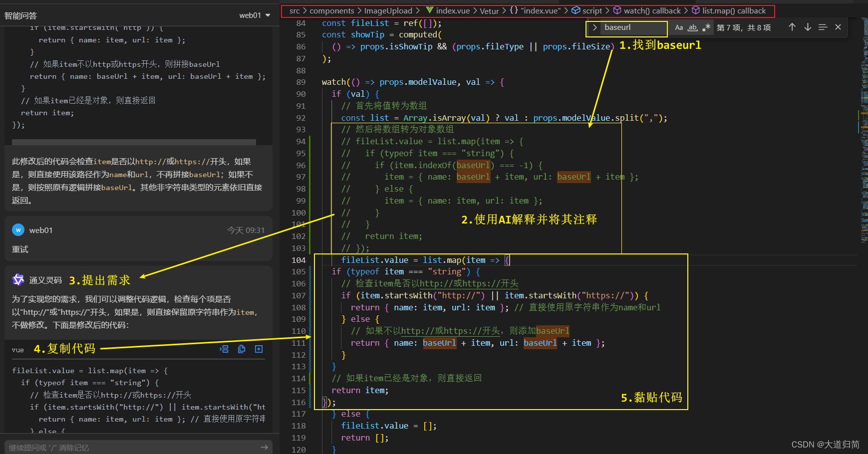Click 通义灵码 assistant name in chat

pos(45,280)
